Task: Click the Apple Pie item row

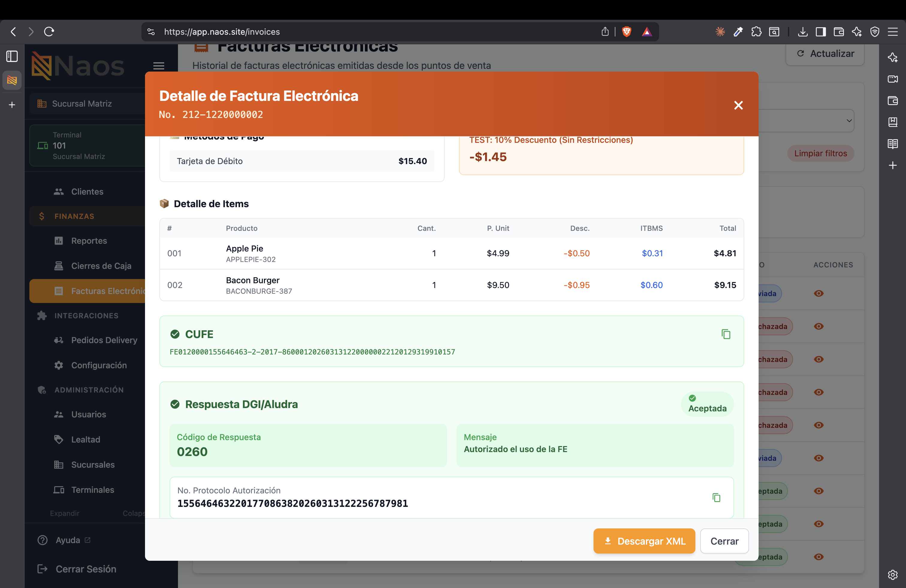Action: pyautogui.click(x=452, y=253)
